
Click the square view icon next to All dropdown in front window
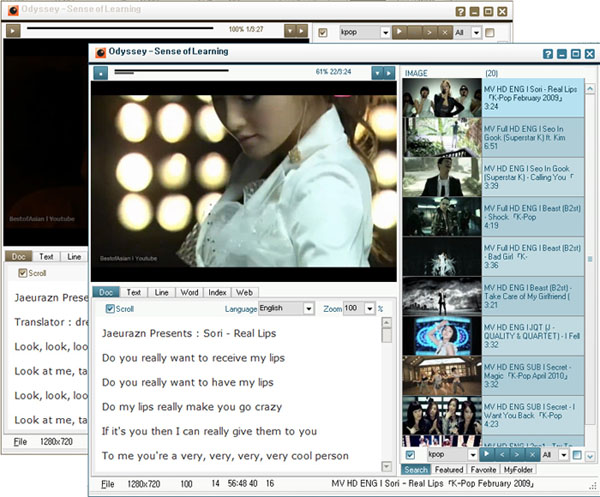[577, 455]
